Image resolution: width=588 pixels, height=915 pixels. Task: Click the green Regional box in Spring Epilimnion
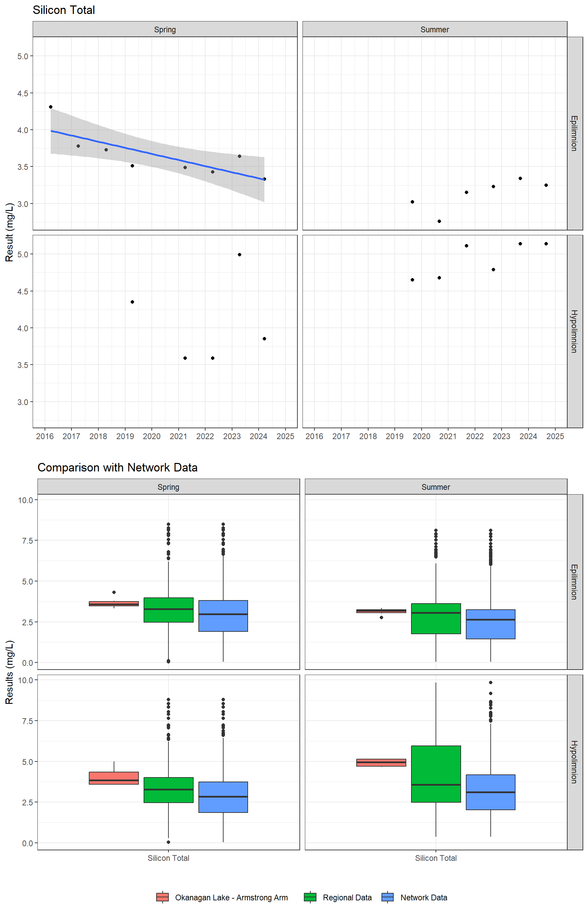[168, 610]
